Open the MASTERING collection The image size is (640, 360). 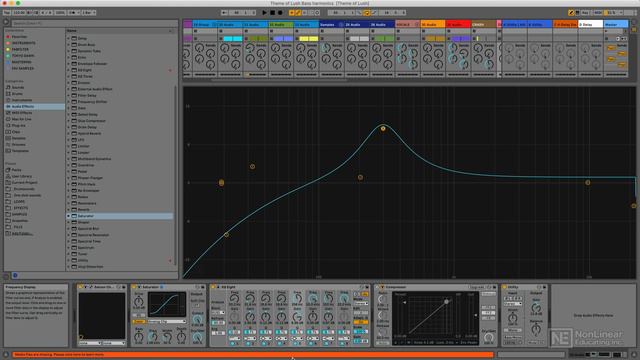click(x=21, y=62)
